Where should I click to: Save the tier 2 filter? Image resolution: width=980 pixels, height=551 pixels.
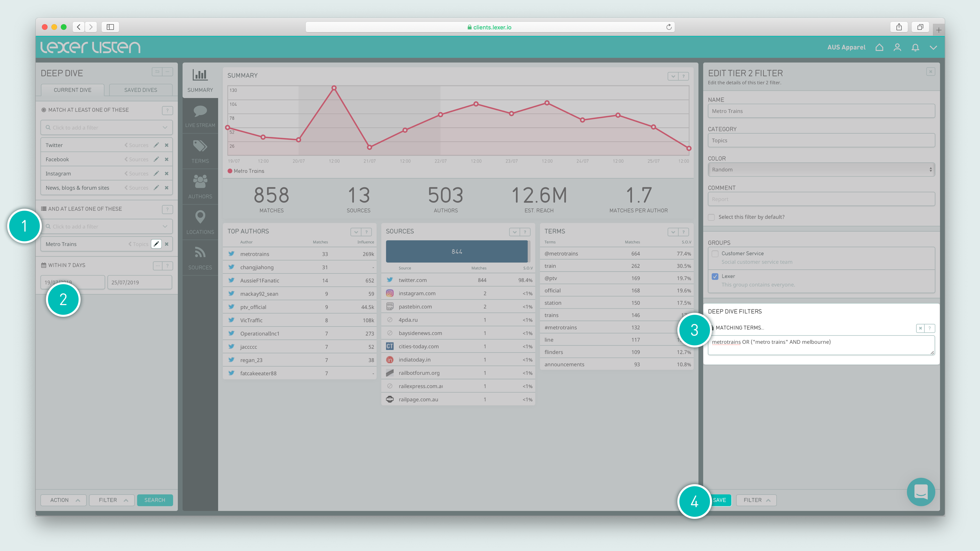click(x=719, y=500)
